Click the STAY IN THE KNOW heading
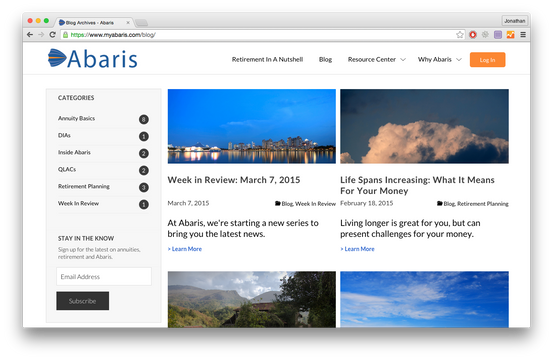Screen dimensions: 553x360 (x=86, y=238)
